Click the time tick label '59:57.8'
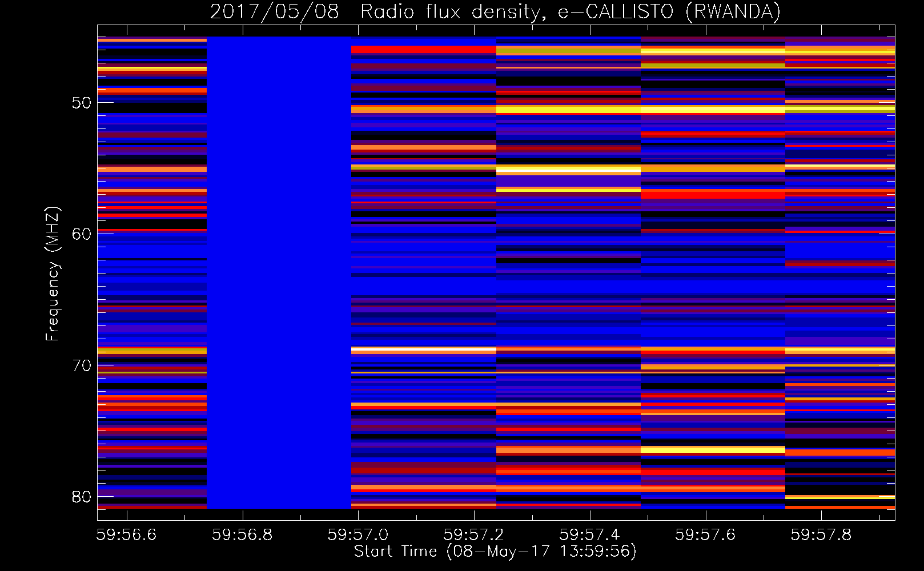924x571 pixels. coord(821,535)
